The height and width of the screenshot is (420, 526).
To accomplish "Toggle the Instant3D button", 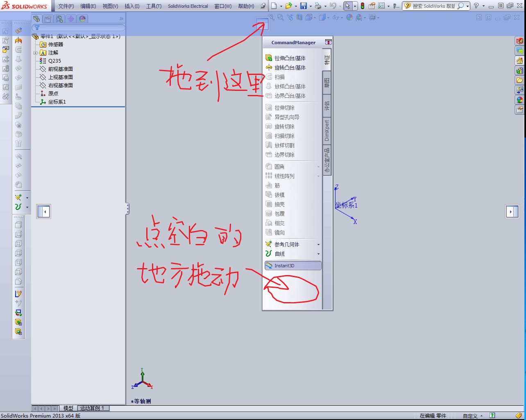I will [x=293, y=266].
